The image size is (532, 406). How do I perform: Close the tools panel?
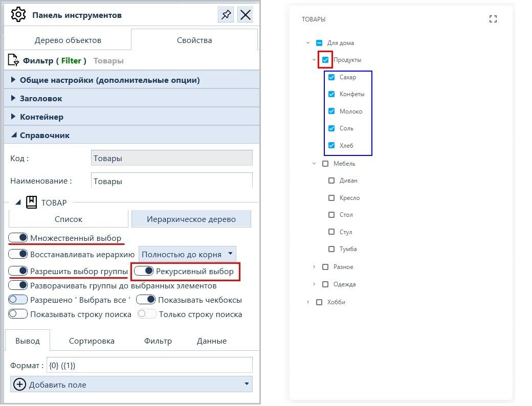tap(246, 15)
